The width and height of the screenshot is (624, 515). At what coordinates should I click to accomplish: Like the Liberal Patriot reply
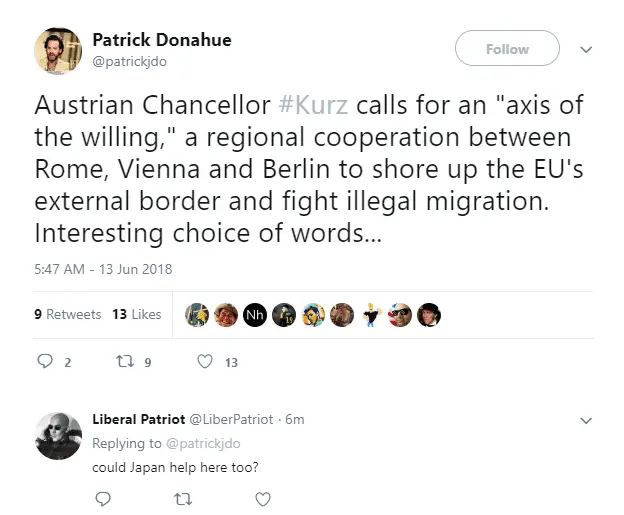(x=263, y=497)
